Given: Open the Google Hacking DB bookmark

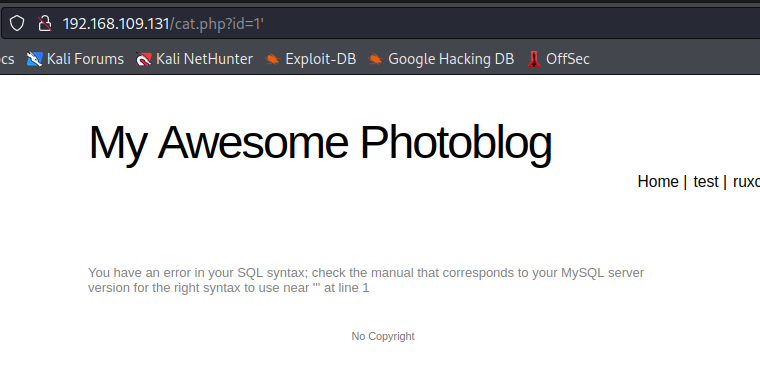Looking at the screenshot, I should (x=441, y=59).
